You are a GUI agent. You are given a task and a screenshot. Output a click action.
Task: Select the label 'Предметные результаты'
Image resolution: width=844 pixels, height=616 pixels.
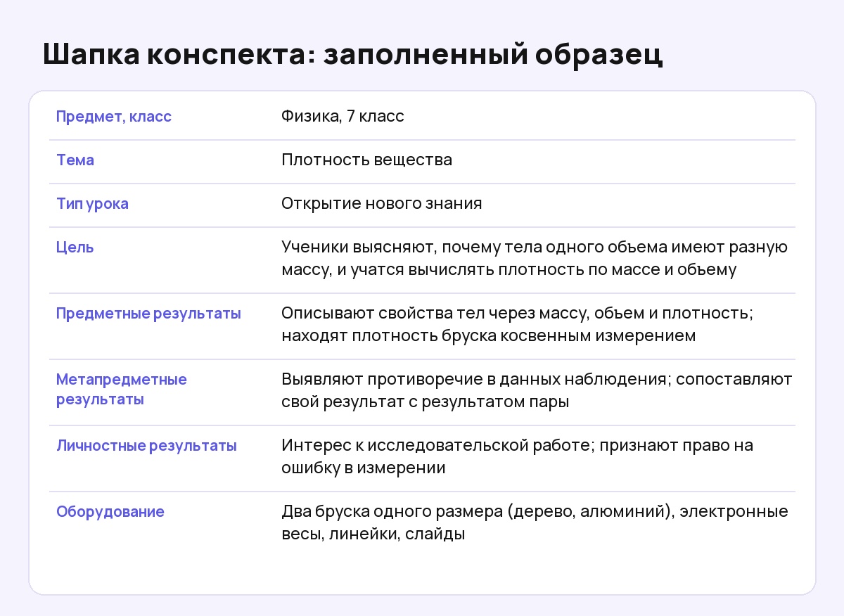click(148, 314)
